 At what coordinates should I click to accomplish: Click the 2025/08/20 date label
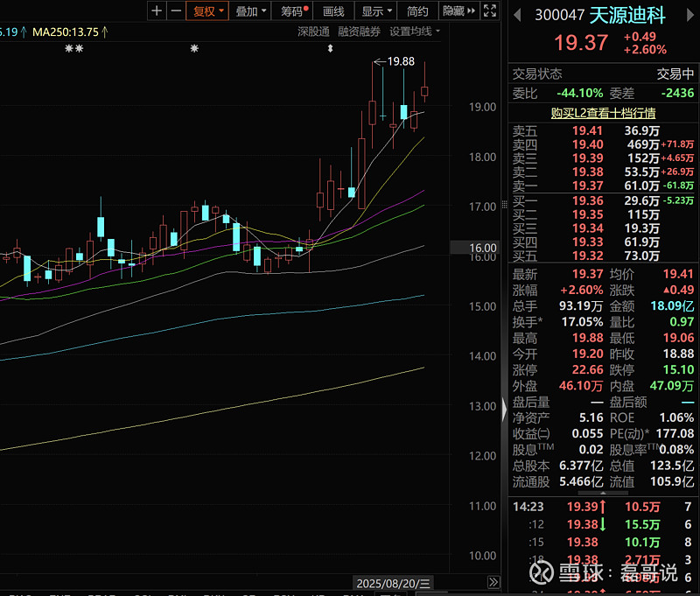(x=393, y=583)
